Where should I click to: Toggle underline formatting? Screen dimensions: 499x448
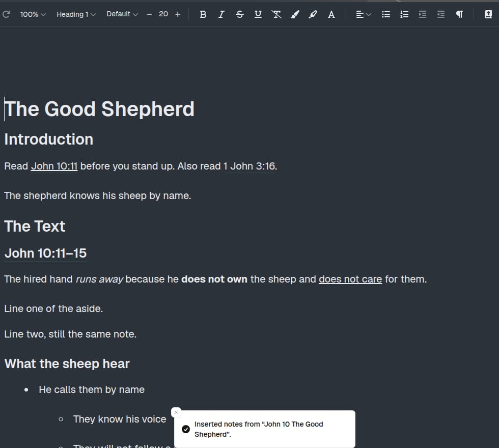coord(258,14)
